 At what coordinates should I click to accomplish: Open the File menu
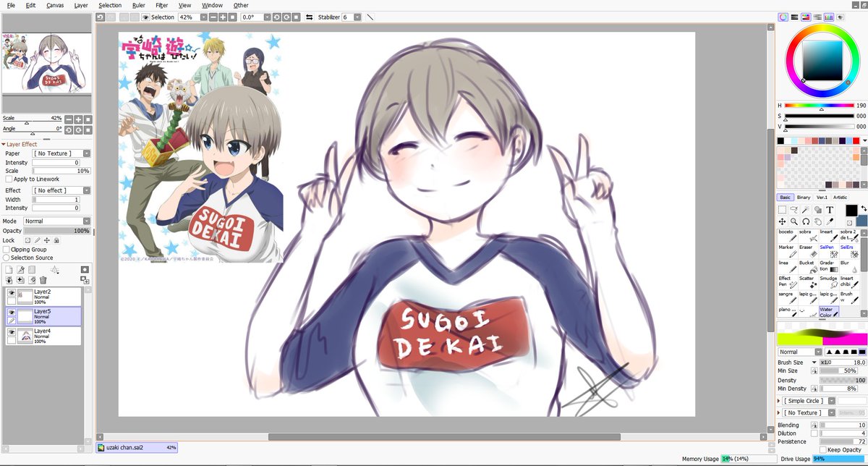(11, 5)
